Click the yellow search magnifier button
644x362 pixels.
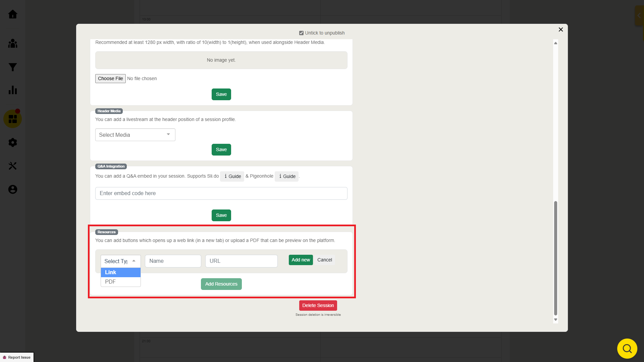[627, 349]
